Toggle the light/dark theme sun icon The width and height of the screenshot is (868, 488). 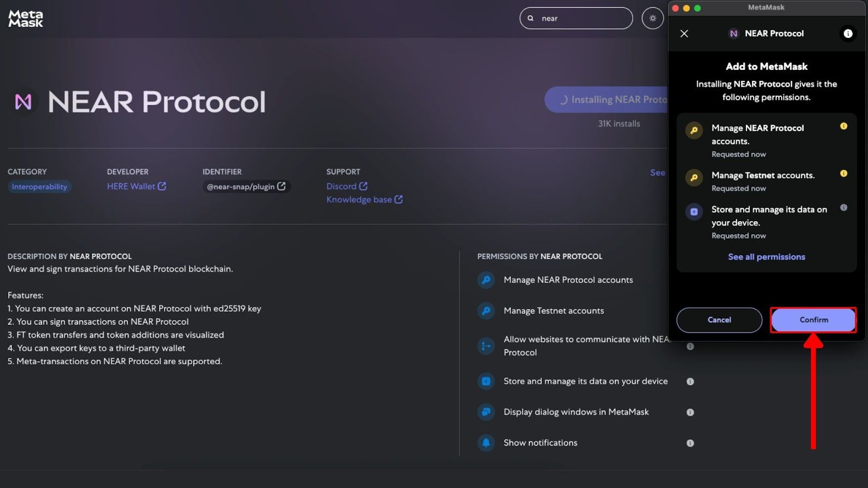(x=653, y=18)
